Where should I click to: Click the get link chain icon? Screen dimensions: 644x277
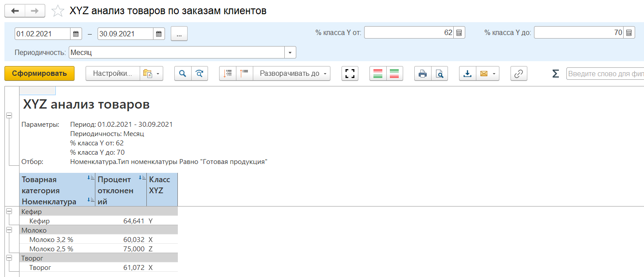coord(518,74)
